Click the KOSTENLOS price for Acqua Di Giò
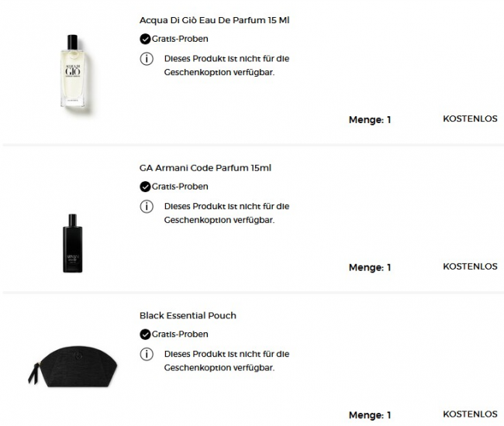The width and height of the screenshot is (504, 426). tap(470, 119)
